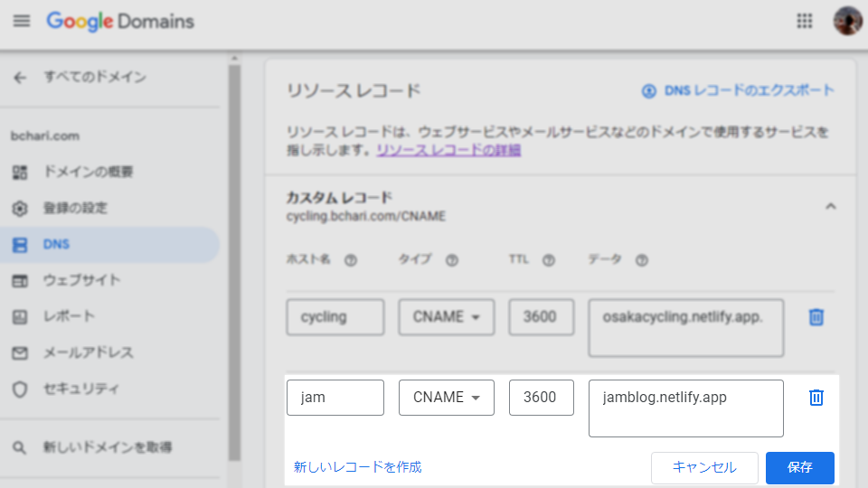Screen dimensions: 868x488
Task: Click the search magnifier icon in sidebar
Action: point(19,447)
